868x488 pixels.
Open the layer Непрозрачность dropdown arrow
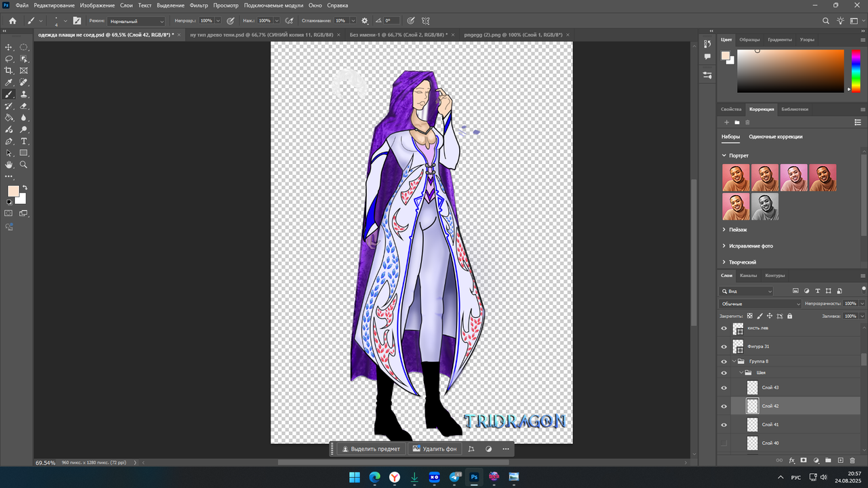point(861,304)
